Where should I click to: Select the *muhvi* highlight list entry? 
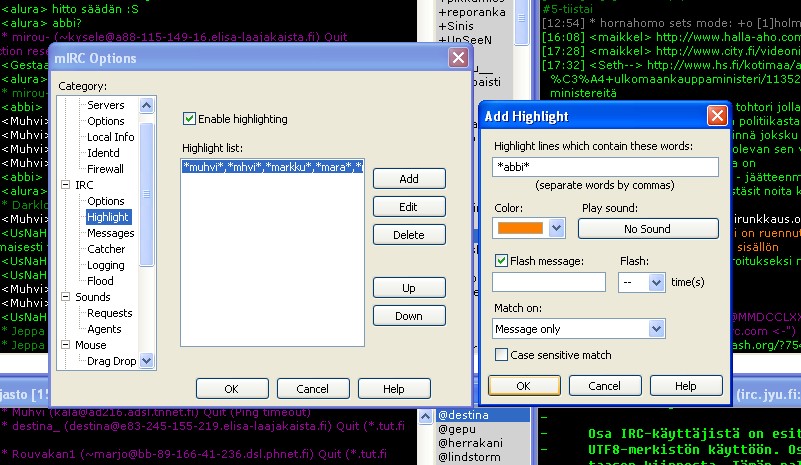[272, 167]
